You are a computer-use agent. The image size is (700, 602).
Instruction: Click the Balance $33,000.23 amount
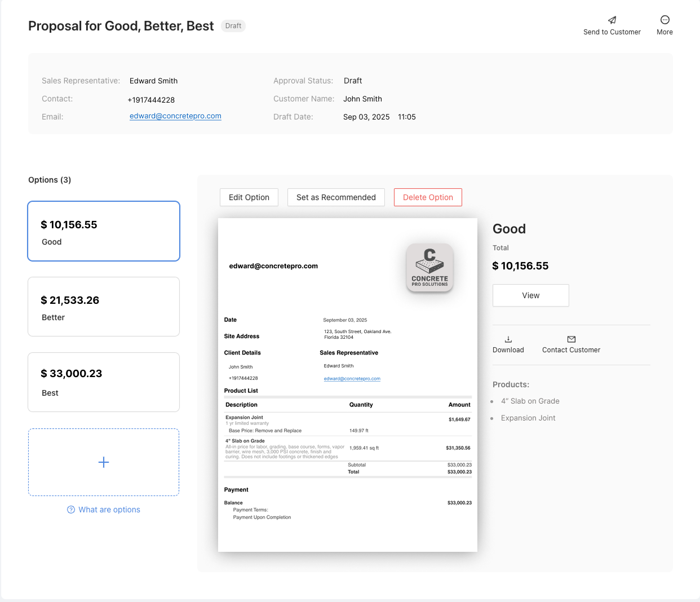[459, 503]
